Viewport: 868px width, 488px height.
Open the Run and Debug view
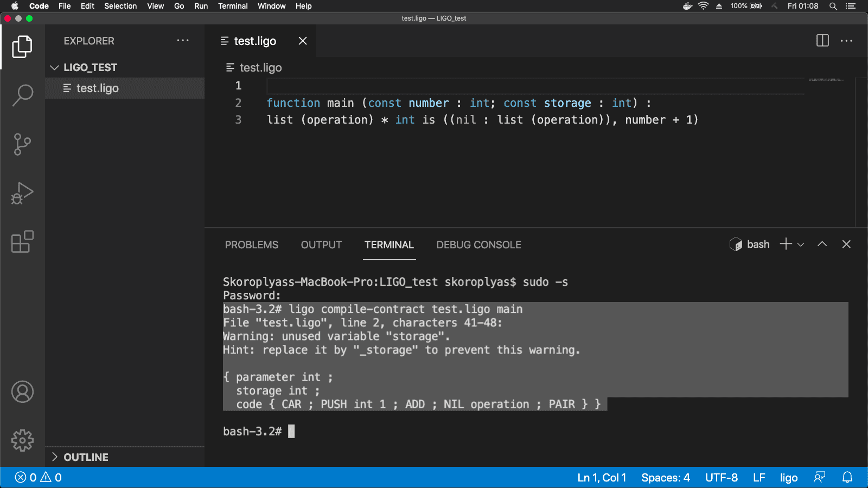click(x=22, y=193)
